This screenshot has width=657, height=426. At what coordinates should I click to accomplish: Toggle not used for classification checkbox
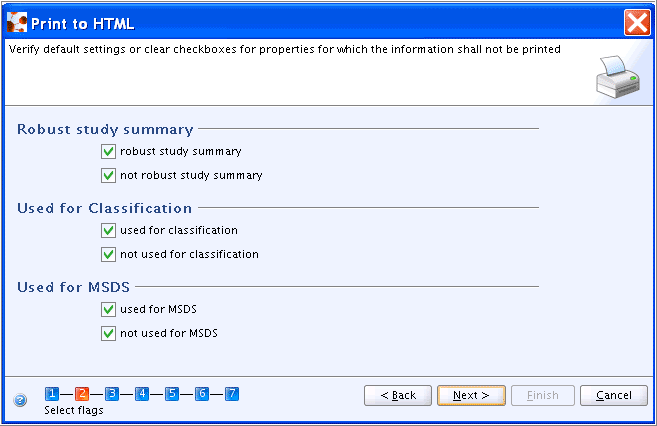pos(108,254)
